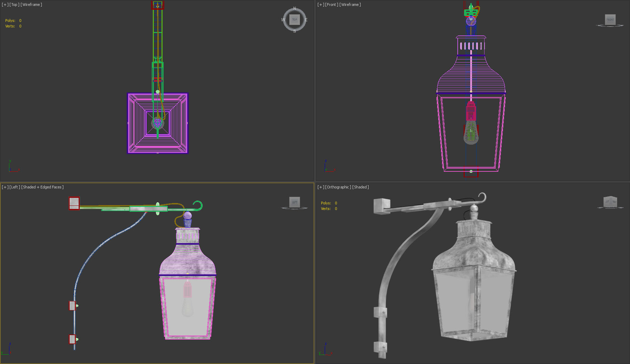
Task: Click the "Verts: 0" statistic in Top viewport
Action: point(13,26)
